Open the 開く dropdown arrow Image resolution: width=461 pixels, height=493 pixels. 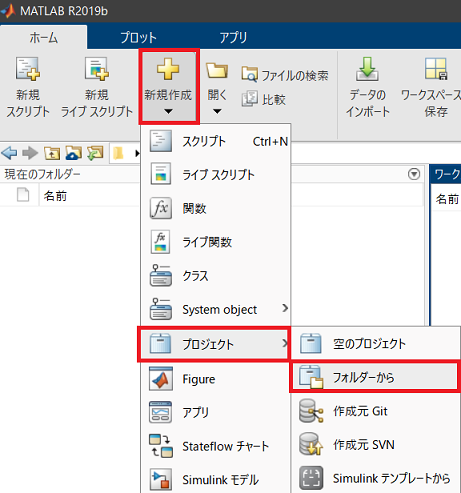click(x=217, y=111)
